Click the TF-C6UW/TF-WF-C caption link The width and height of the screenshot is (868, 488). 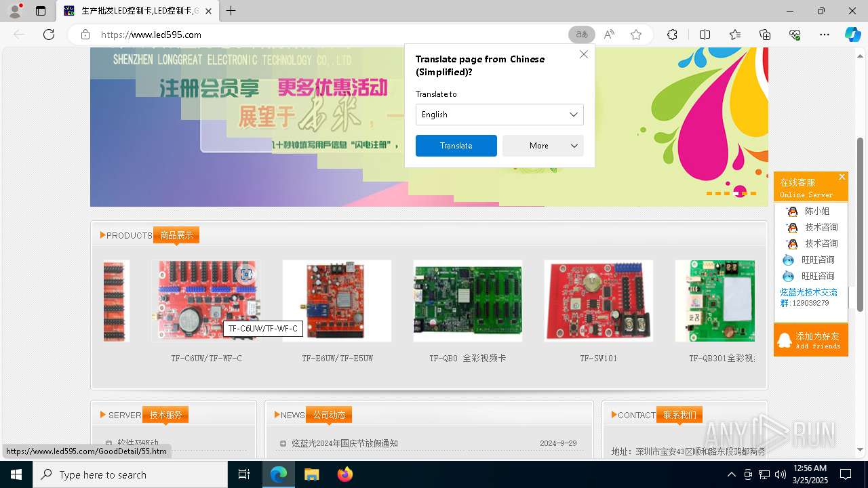tap(206, 359)
